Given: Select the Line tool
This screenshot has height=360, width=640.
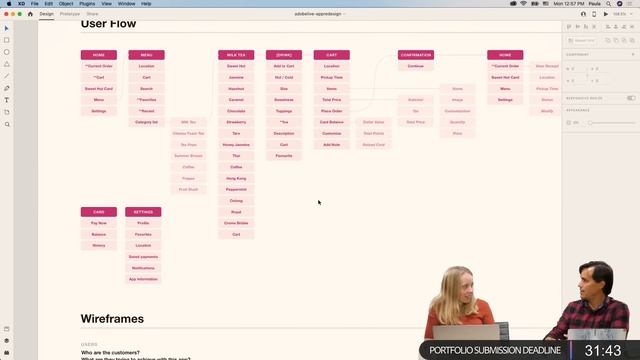Looking at the screenshot, I should 7,76.
